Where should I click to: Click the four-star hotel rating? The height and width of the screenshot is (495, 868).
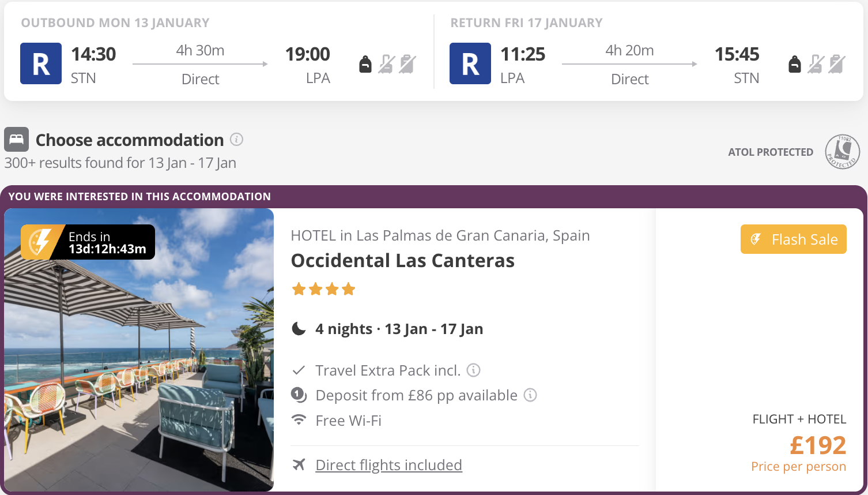323,289
